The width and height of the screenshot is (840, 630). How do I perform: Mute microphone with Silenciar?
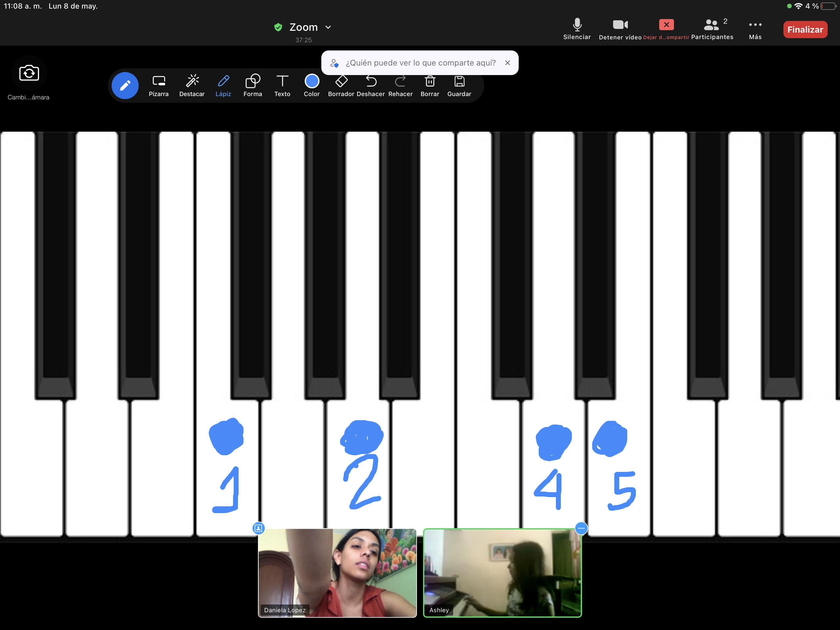577,29
